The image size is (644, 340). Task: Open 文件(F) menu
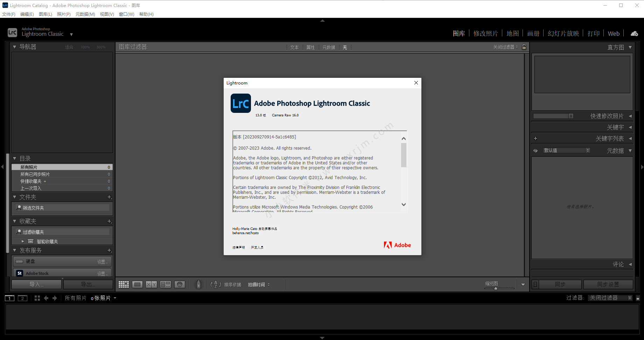coord(9,14)
